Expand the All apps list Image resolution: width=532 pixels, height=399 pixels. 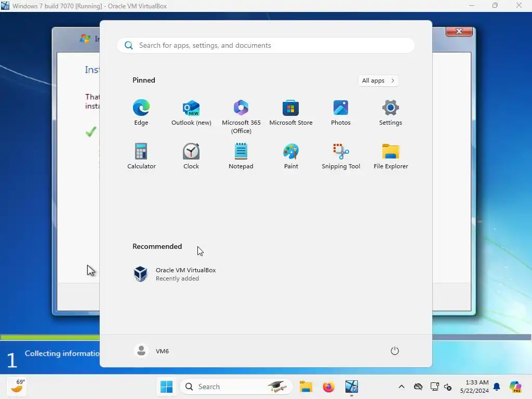(378, 81)
